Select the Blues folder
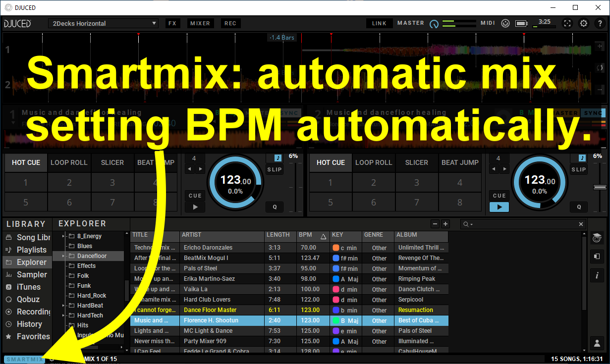 (85, 246)
